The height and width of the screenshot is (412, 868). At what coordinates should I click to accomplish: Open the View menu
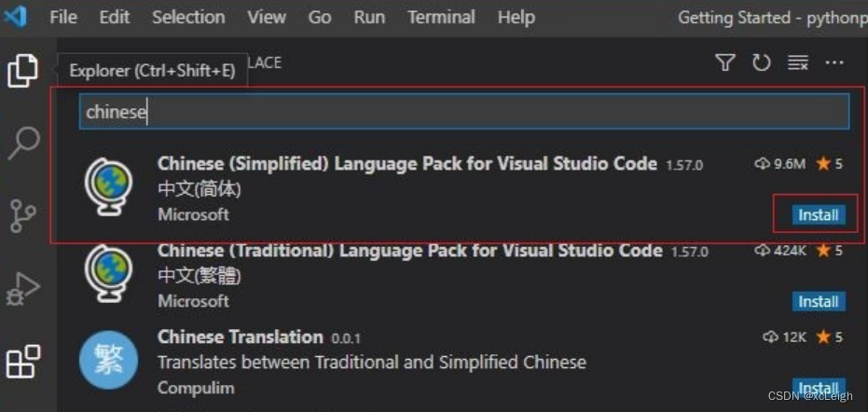(267, 18)
